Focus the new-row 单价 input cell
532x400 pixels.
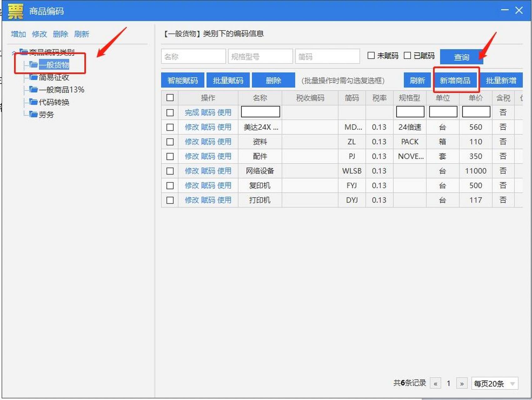476,112
